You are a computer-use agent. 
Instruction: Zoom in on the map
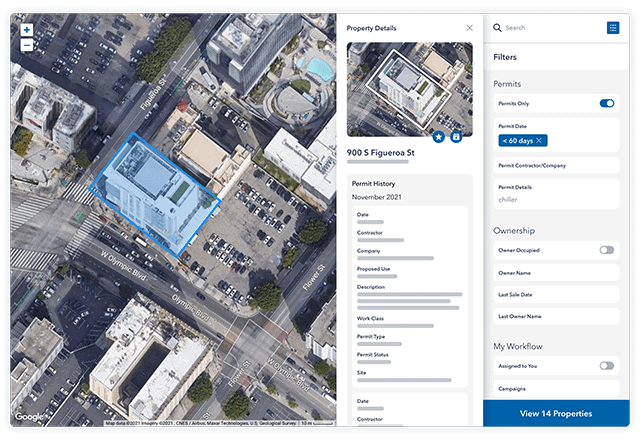tap(26, 30)
